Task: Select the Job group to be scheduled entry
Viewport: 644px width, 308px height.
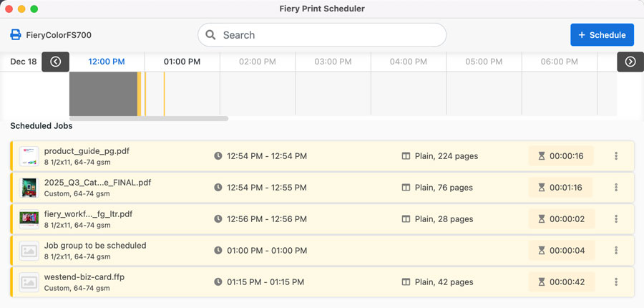Action: [95, 245]
